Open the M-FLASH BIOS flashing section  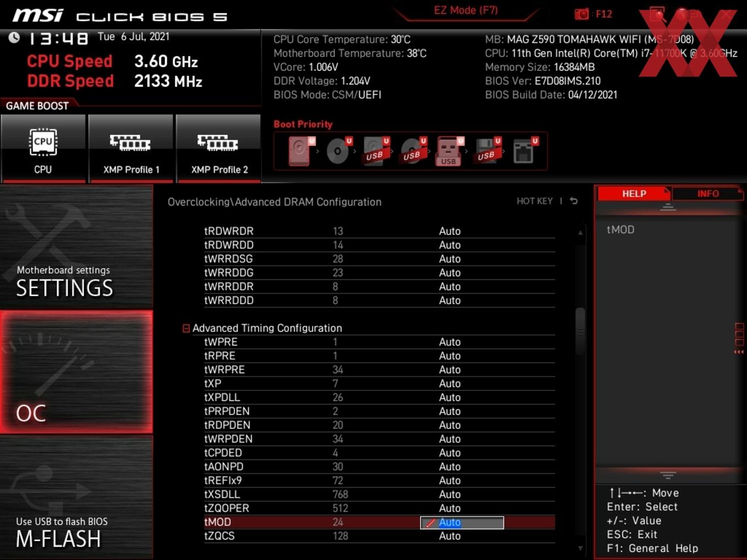coord(76,497)
